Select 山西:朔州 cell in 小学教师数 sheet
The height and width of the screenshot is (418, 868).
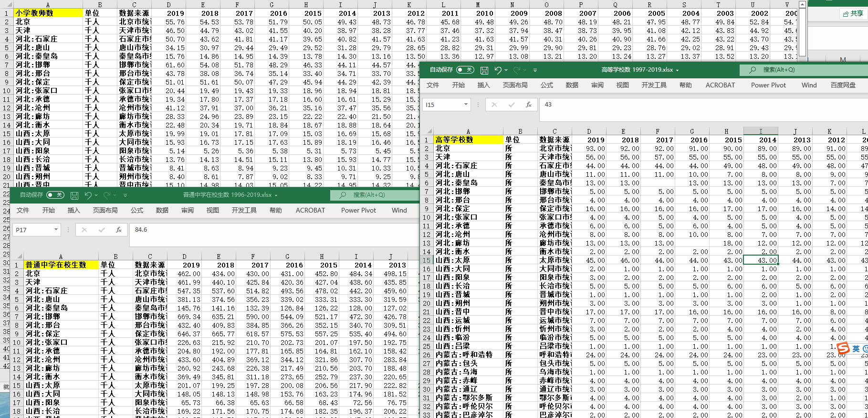(48, 176)
